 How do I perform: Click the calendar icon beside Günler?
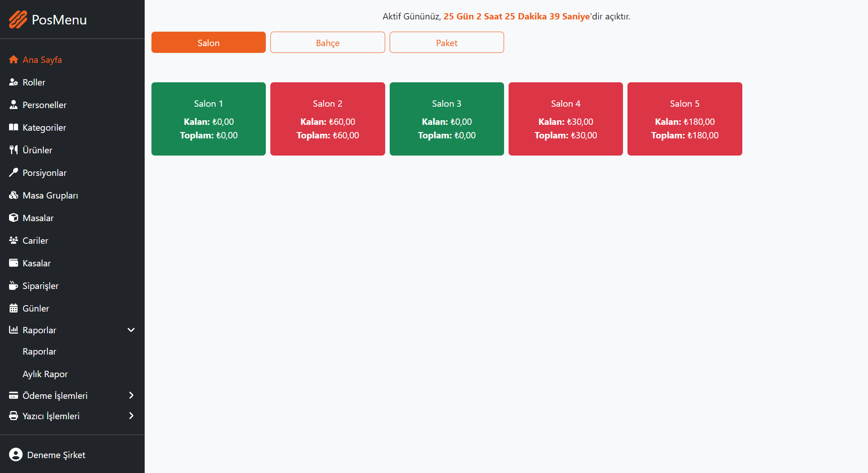(x=14, y=308)
